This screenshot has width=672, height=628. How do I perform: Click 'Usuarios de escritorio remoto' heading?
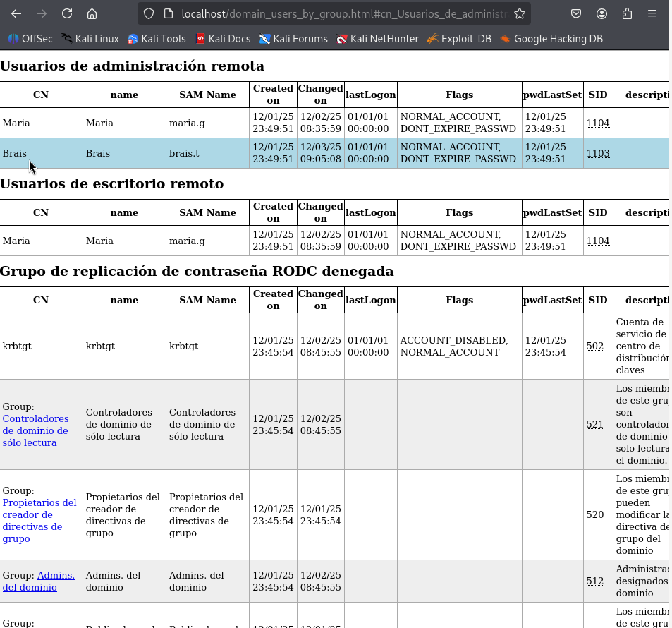(x=112, y=183)
